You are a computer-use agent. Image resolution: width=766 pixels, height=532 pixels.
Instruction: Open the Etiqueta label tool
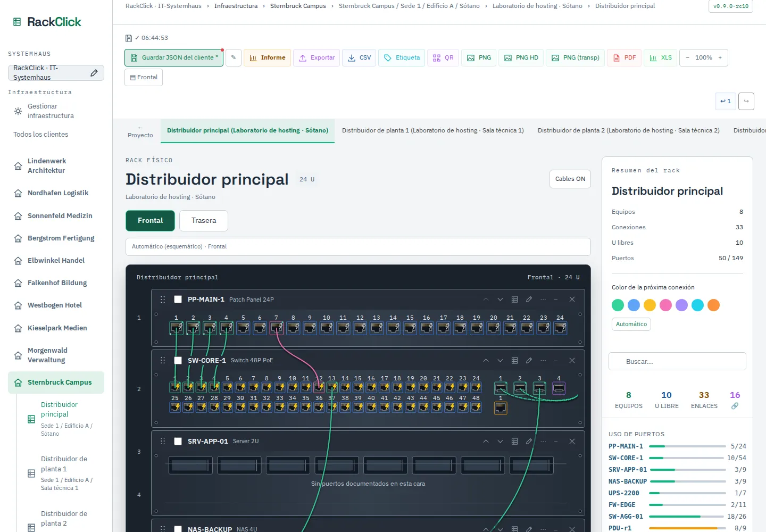(x=402, y=57)
